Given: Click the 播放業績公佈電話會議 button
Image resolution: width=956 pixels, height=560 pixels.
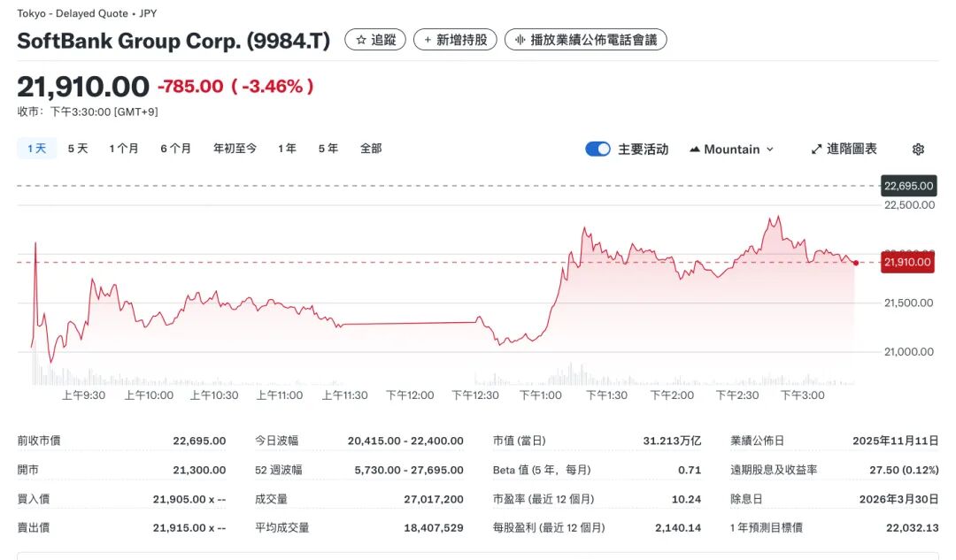Looking at the screenshot, I should 585,40.
